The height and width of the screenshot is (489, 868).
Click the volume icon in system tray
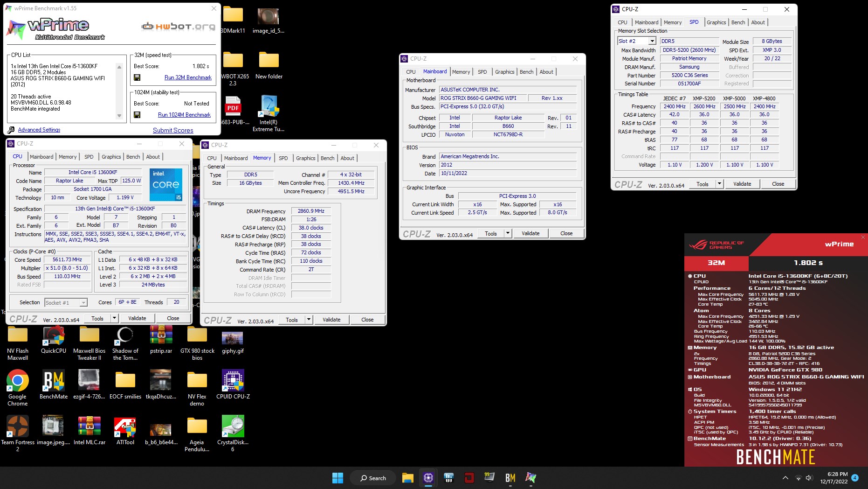point(809,478)
